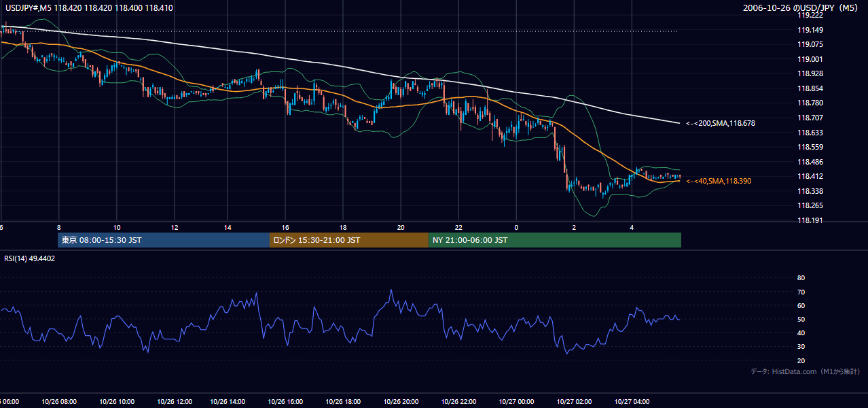The width and height of the screenshot is (868, 408).
Task: Select the NY 21:00-06:00 JST session bar
Action: coord(555,240)
